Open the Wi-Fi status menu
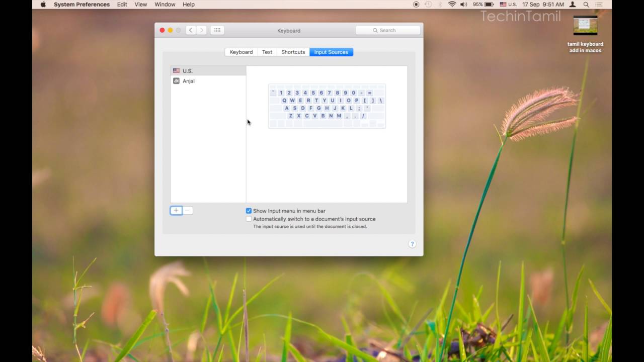Image resolution: width=644 pixels, height=362 pixels. tap(452, 4)
